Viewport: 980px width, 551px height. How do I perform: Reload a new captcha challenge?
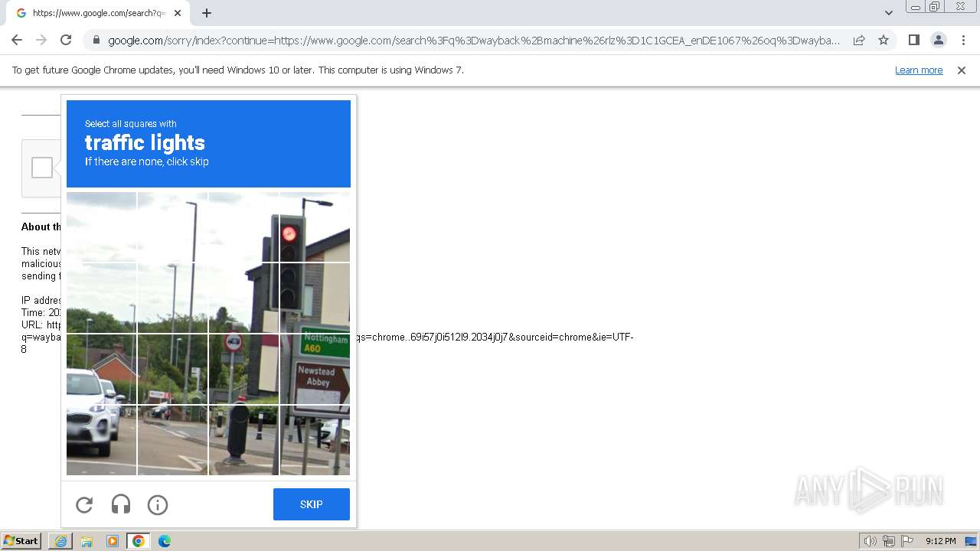click(x=84, y=504)
